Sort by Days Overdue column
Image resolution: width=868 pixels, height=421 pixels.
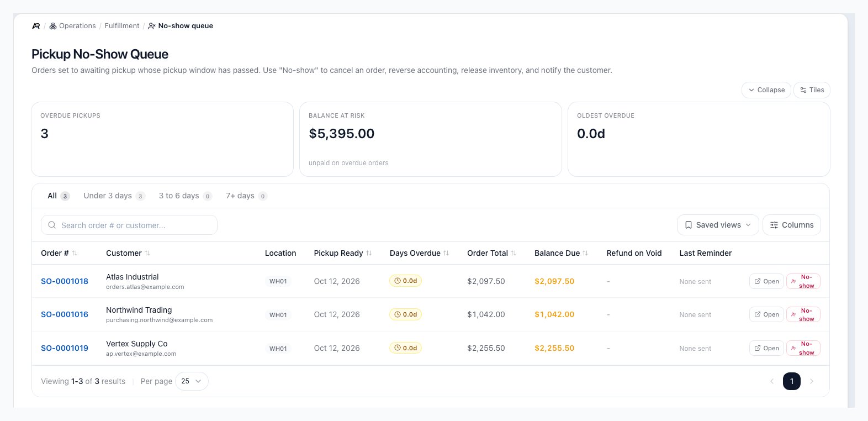coord(420,253)
